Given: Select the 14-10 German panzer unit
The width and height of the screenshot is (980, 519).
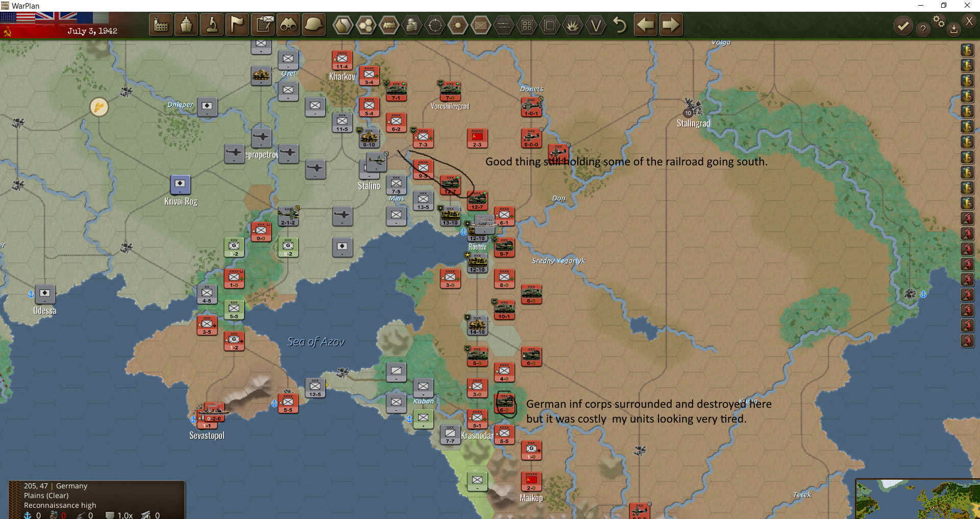Looking at the screenshot, I should (x=477, y=325).
